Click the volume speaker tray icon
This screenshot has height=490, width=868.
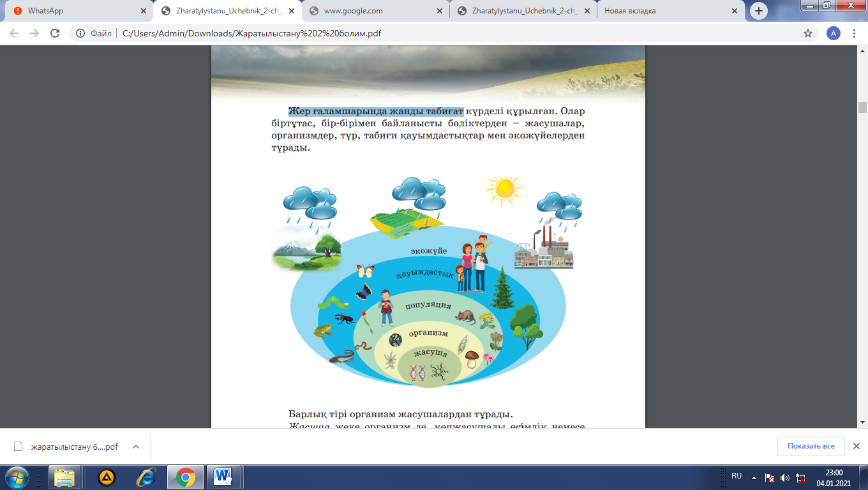click(x=784, y=477)
